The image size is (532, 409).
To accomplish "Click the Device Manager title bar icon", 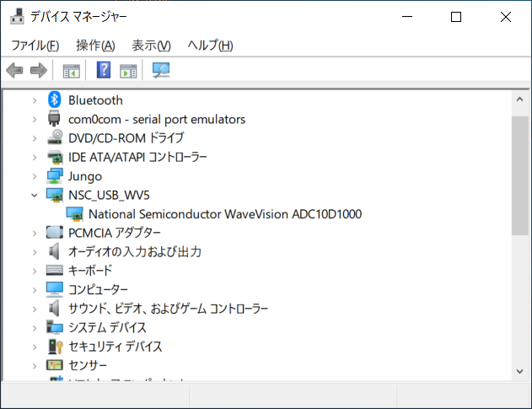I will (x=17, y=16).
